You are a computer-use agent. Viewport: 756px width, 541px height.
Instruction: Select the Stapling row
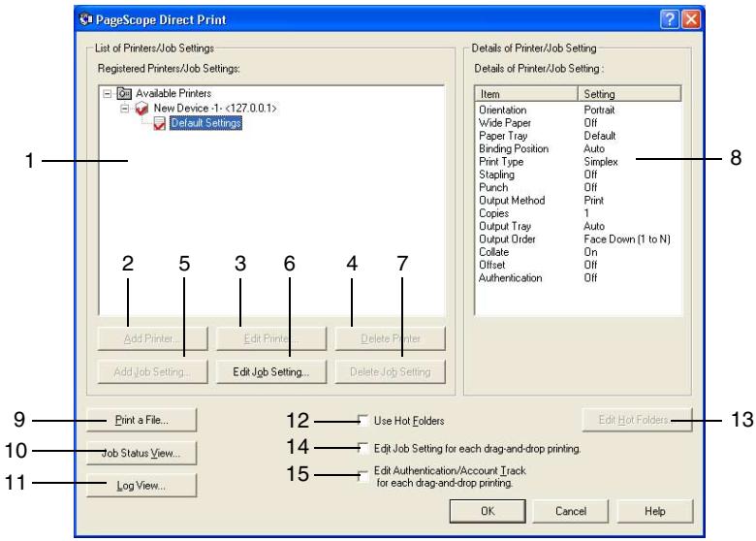tap(579, 175)
